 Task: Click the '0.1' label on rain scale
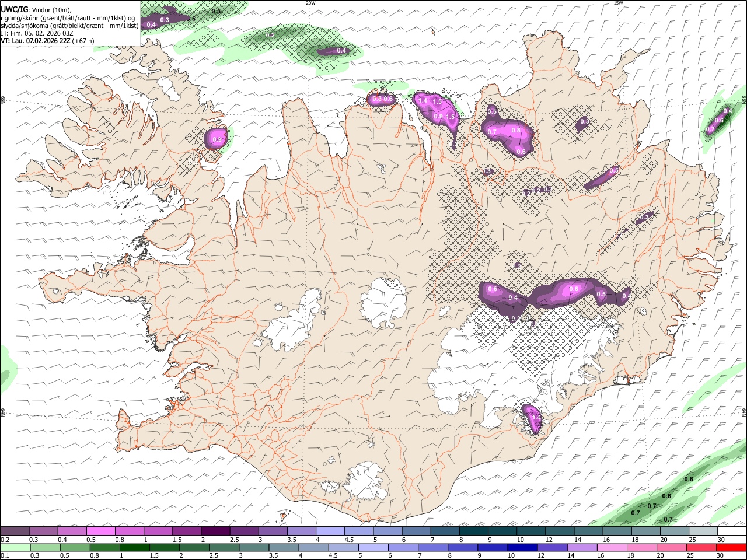pos(5,556)
